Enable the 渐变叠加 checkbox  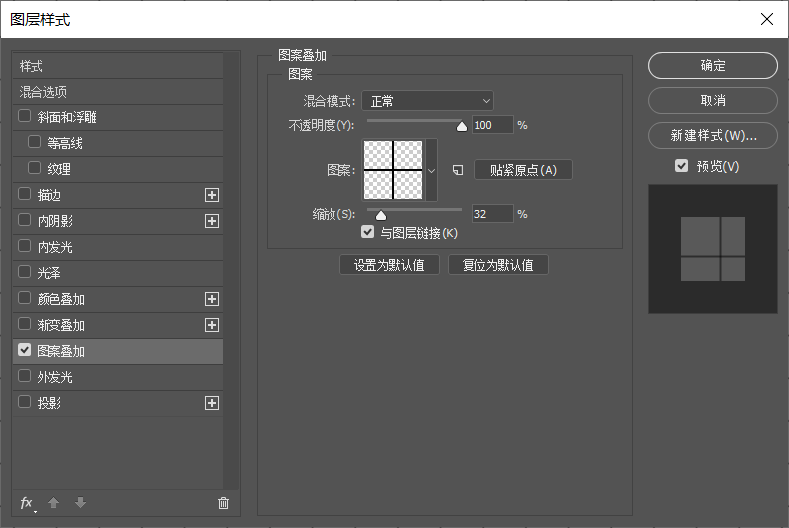[x=24, y=324]
